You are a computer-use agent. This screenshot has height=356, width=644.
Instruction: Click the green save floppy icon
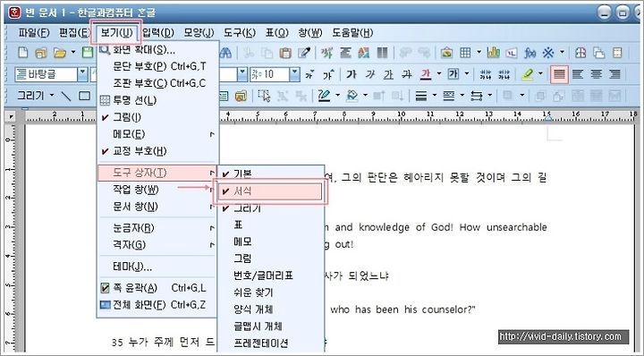click(x=88, y=53)
